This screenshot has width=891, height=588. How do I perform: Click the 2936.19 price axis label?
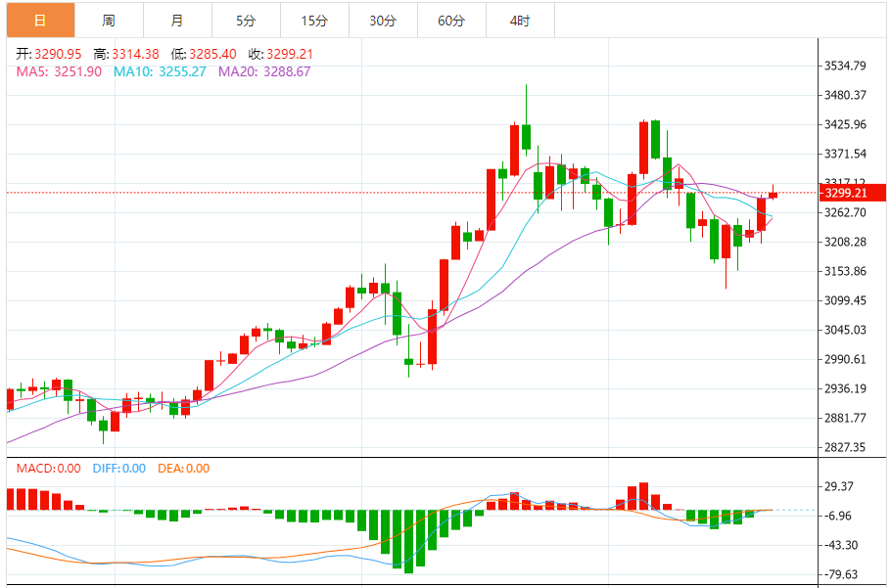(x=845, y=388)
